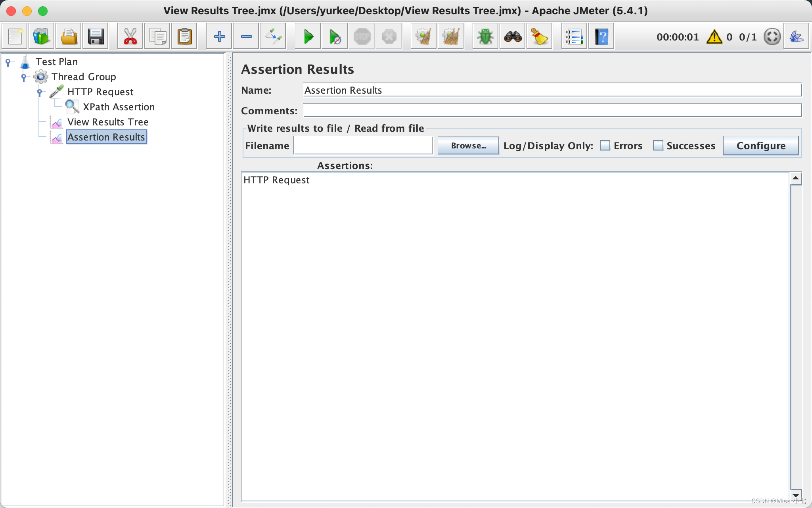Click the warning triangle error counter

(x=714, y=37)
